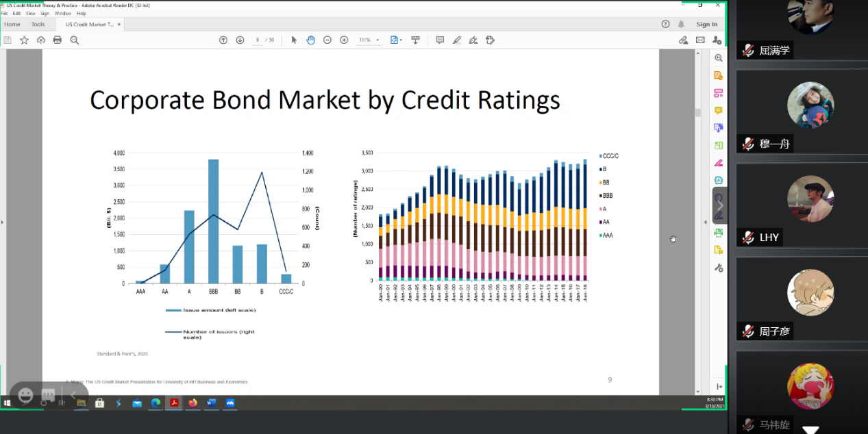
Task: Open Firefox from the taskbar
Action: point(193,403)
